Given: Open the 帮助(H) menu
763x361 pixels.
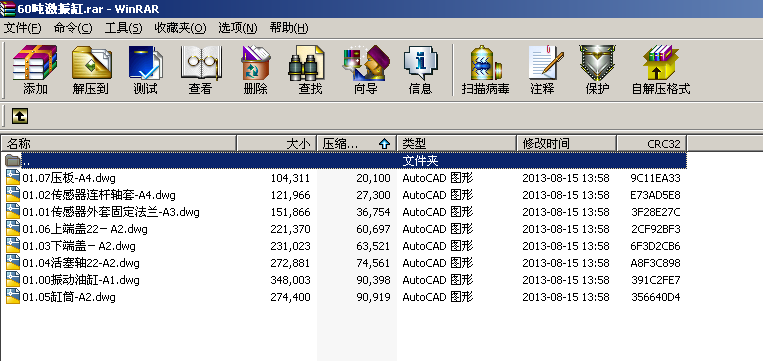Looking at the screenshot, I should coord(289,28).
